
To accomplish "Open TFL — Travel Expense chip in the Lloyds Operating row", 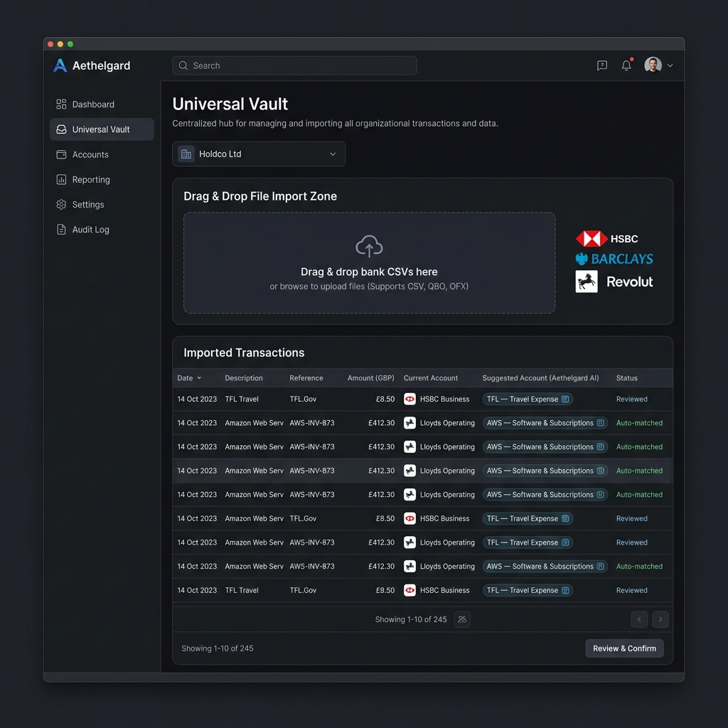I will click(x=528, y=542).
